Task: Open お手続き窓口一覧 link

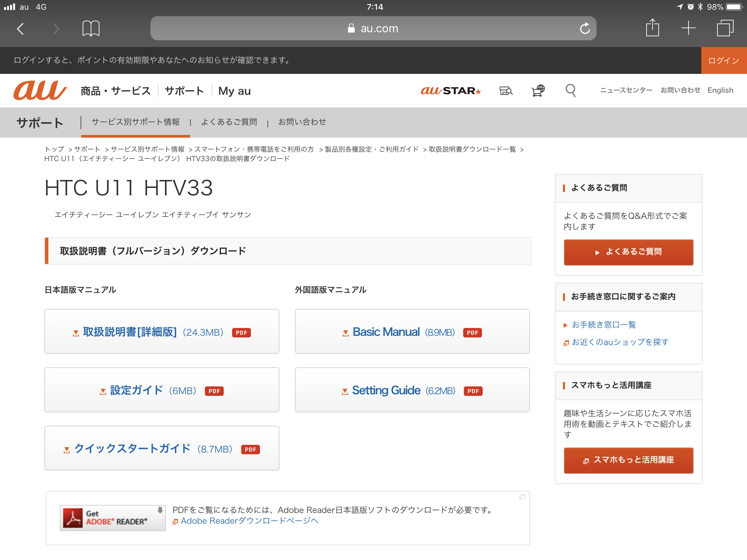Action: pos(604,325)
